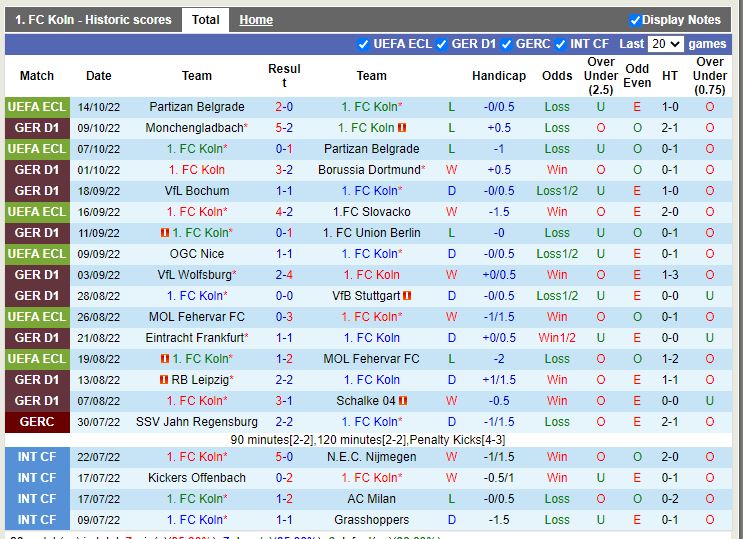Click the Date column header
The height and width of the screenshot is (539, 743).
[x=99, y=76]
